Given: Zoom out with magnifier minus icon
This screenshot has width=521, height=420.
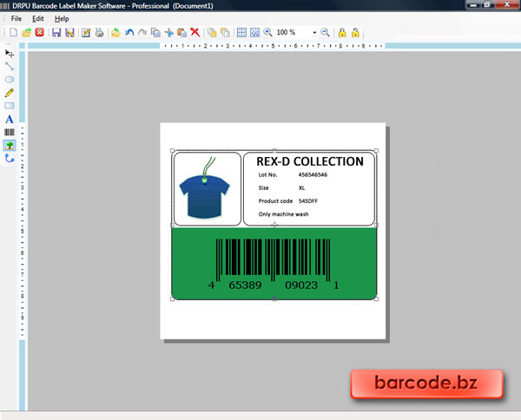Looking at the screenshot, I should tap(326, 32).
